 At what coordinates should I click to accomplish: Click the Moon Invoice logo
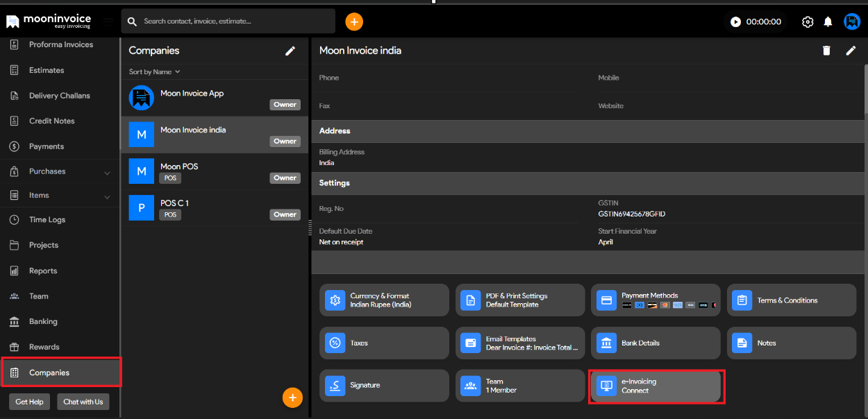(x=49, y=21)
